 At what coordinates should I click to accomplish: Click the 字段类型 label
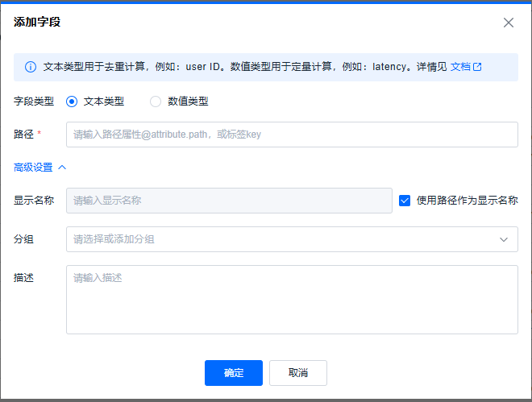coord(34,102)
